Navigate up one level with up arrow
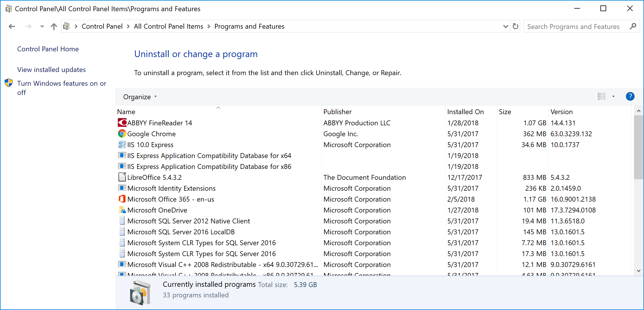Image resolution: width=644 pixels, height=310 pixels. click(x=54, y=26)
